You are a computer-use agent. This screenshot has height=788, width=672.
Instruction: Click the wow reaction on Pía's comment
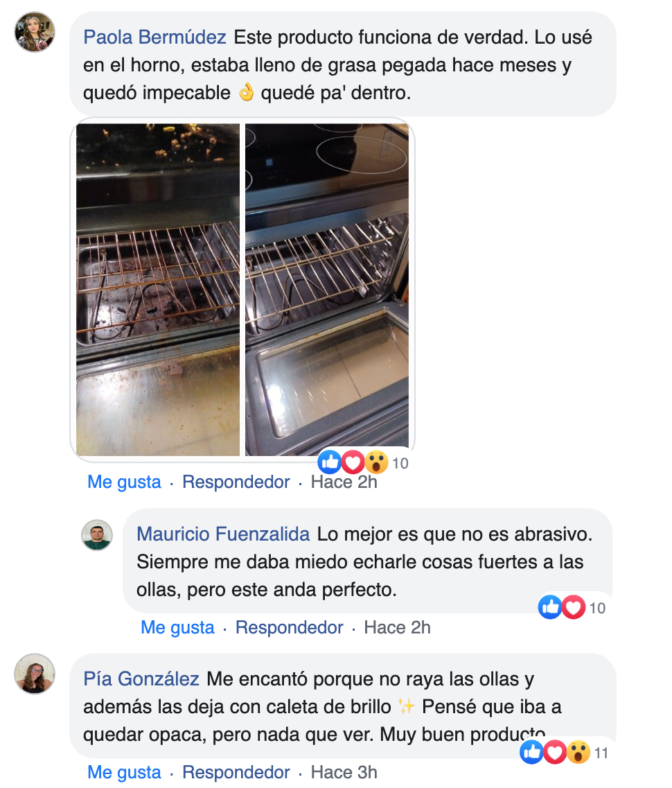click(x=578, y=753)
